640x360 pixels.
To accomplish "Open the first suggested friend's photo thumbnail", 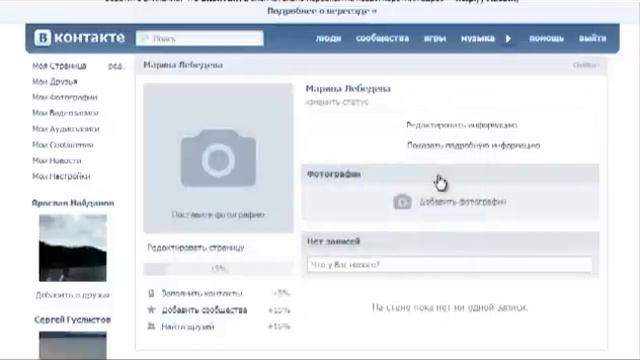I will click(x=73, y=248).
